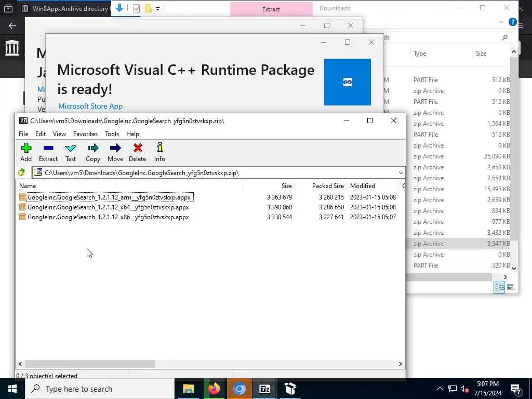This screenshot has width=532, height=399.
Task: Select the Copy toolbar icon
Action: pyautogui.click(x=93, y=152)
